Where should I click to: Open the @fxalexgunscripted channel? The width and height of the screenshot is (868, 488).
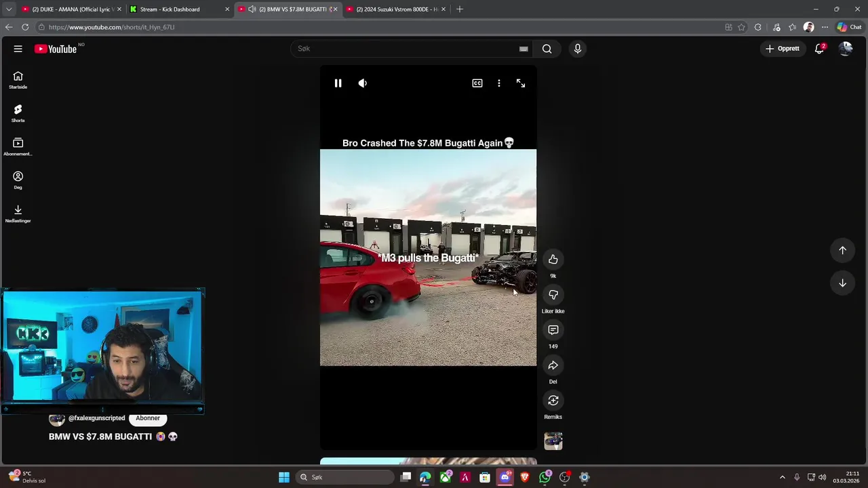click(96, 418)
